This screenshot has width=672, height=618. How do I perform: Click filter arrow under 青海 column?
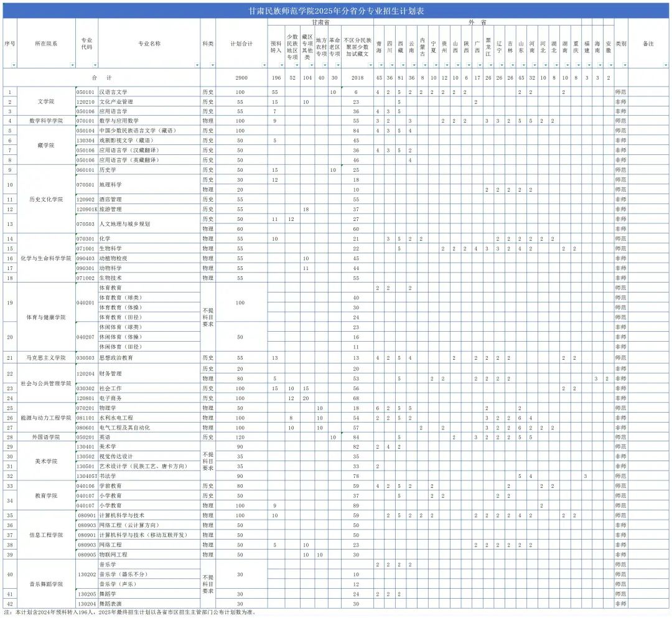[x=381, y=65]
